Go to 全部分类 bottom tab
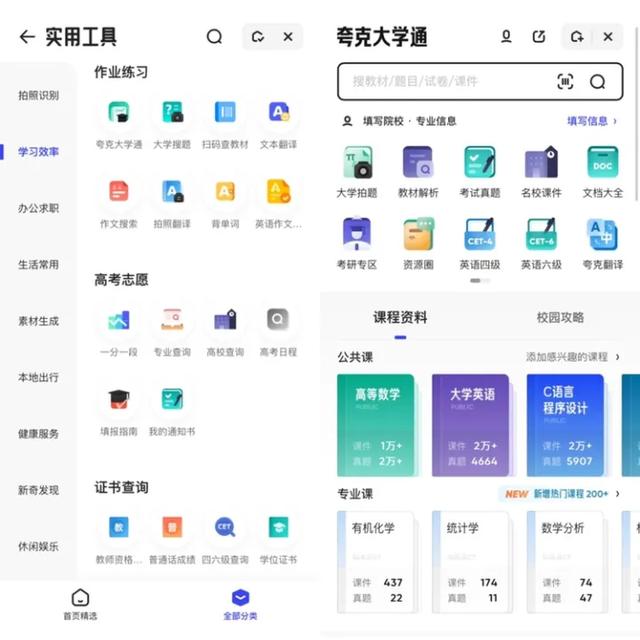 [x=240, y=604]
